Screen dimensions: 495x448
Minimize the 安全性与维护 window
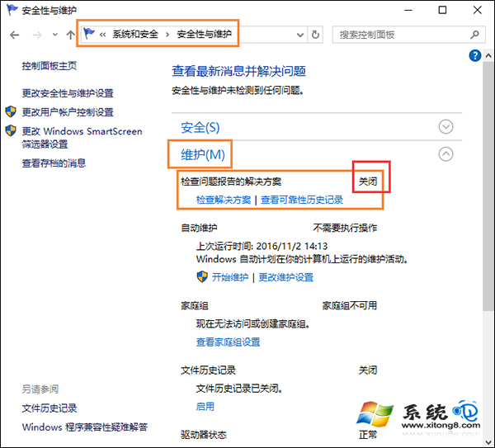408,11
